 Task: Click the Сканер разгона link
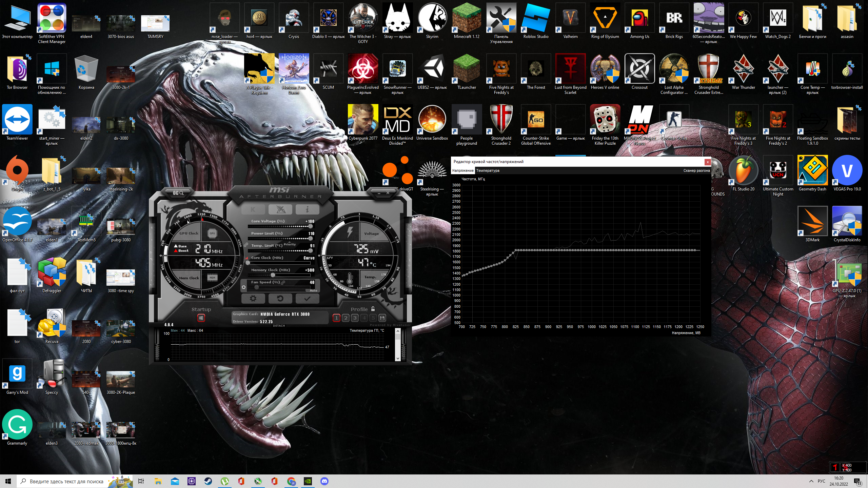click(696, 170)
